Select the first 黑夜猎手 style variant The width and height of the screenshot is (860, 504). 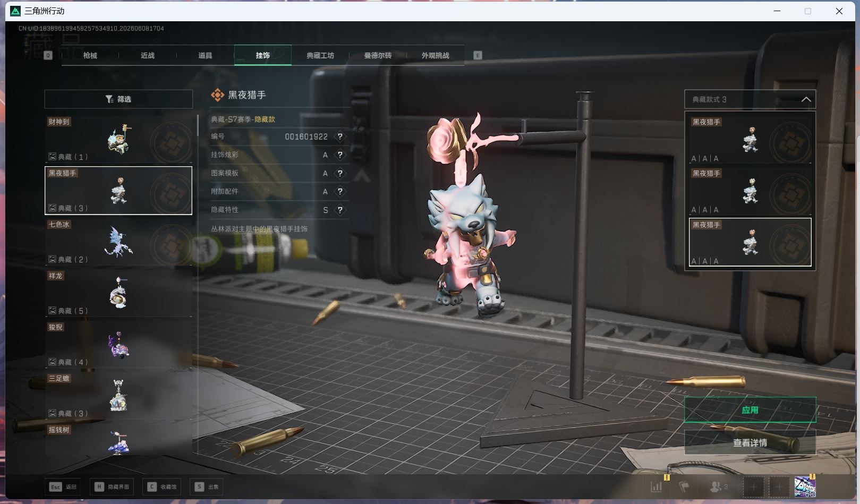coord(750,139)
